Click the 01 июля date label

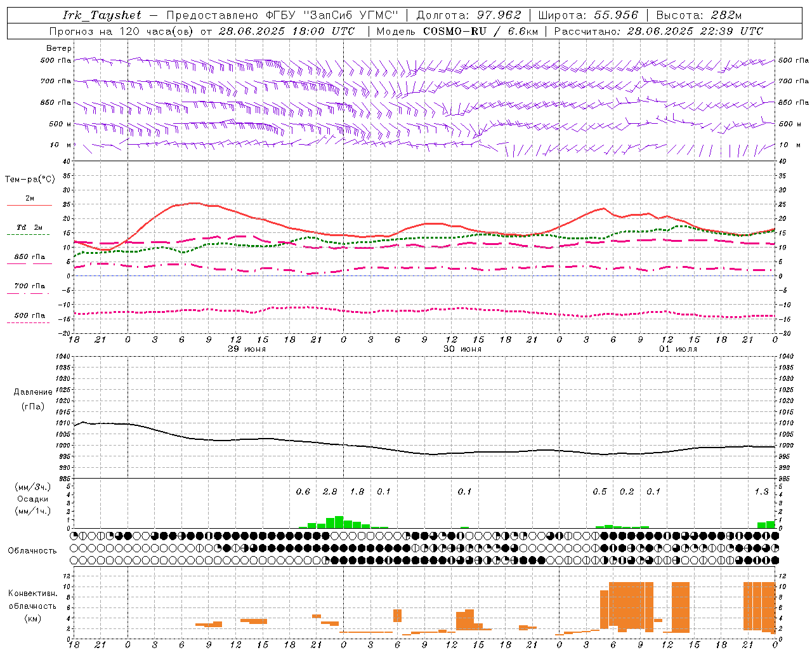pyautogui.click(x=678, y=349)
